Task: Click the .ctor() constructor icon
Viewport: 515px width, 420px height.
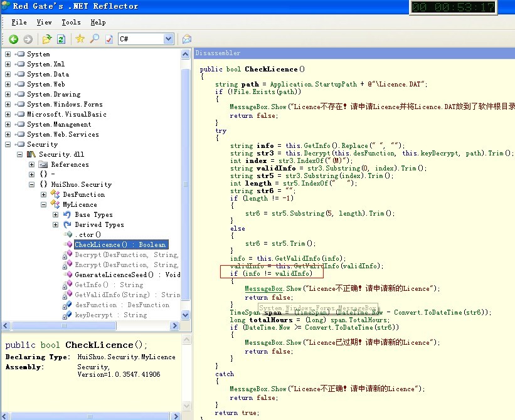Action: click(68, 234)
